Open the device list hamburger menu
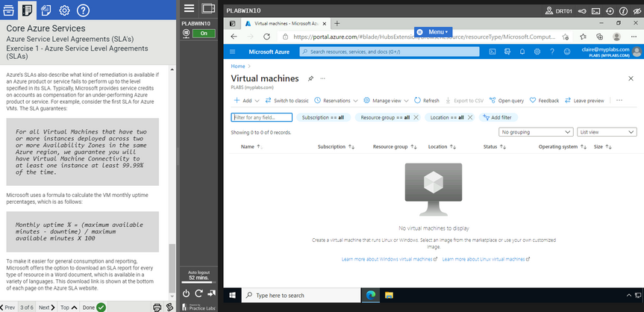The width and height of the screenshot is (644, 312). coord(189,8)
